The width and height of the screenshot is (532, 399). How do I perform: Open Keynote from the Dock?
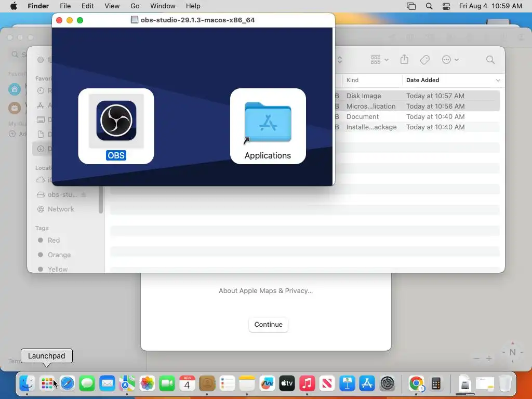tap(347, 383)
